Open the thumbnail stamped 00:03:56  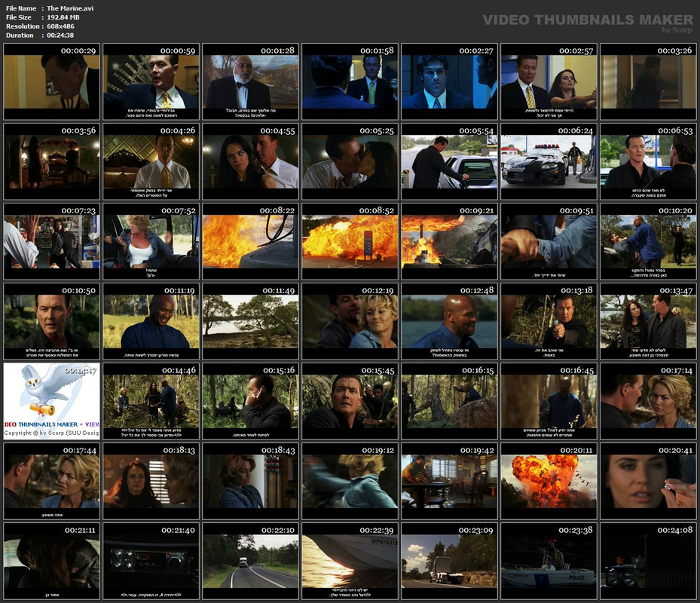click(x=52, y=162)
